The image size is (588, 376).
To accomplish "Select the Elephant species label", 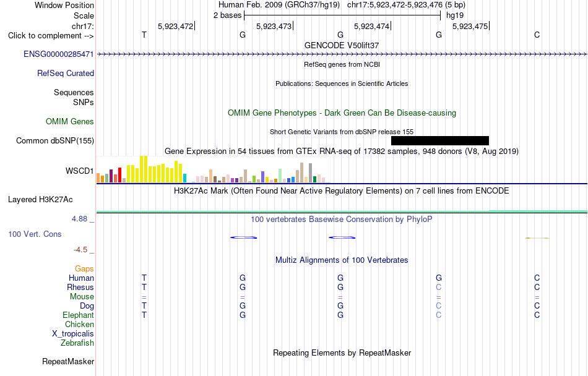I will 78,315.
